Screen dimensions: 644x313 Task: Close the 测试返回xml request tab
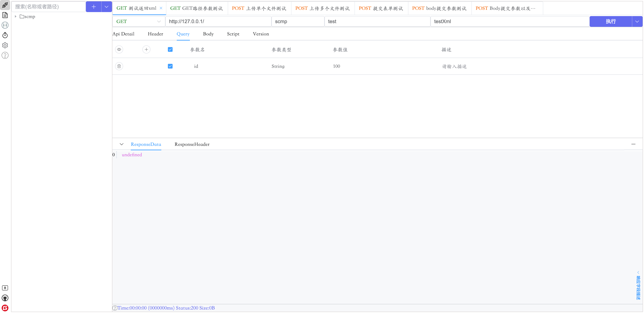(161, 8)
